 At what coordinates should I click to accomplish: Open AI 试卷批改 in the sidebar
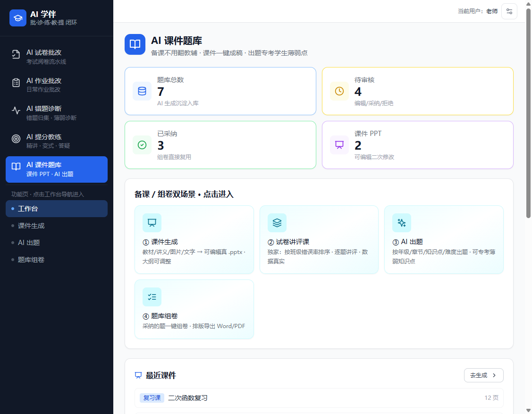pos(57,57)
